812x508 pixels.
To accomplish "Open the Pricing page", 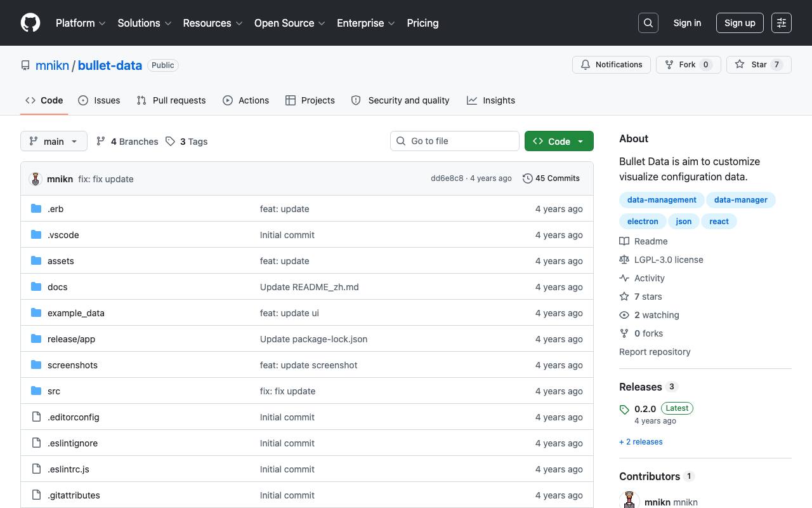I will [x=422, y=23].
